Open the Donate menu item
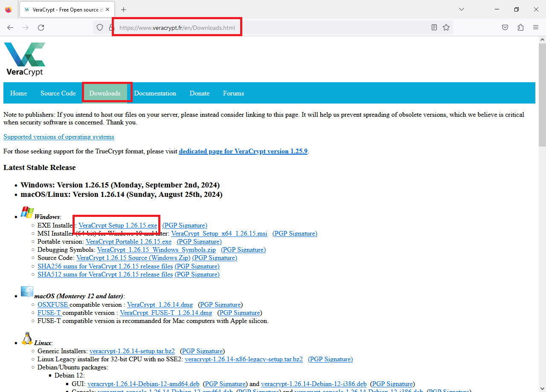 tap(200, 93)
